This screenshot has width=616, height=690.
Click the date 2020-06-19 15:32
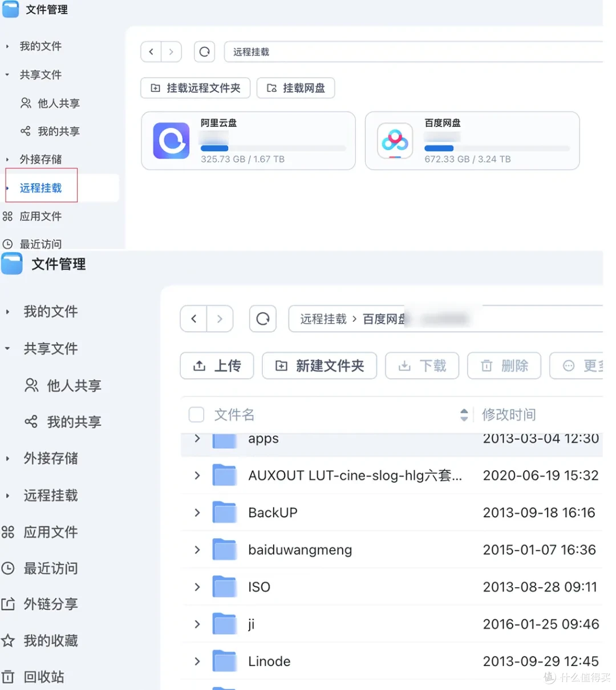[541, 475]
